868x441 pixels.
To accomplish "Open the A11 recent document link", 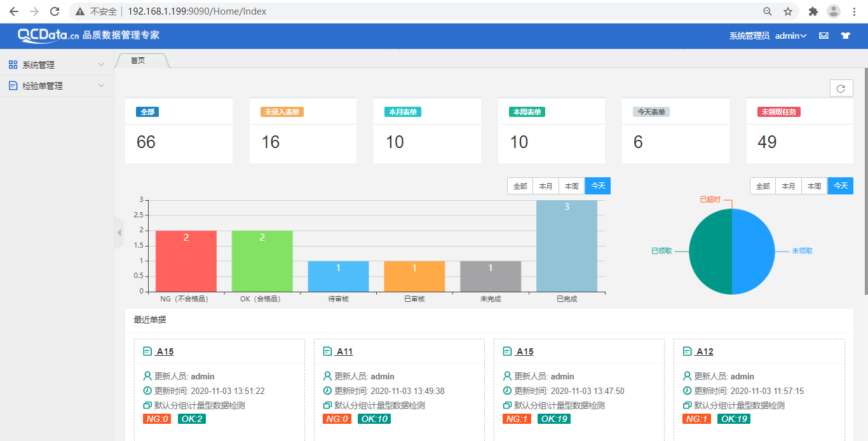I will click(344, 351).
